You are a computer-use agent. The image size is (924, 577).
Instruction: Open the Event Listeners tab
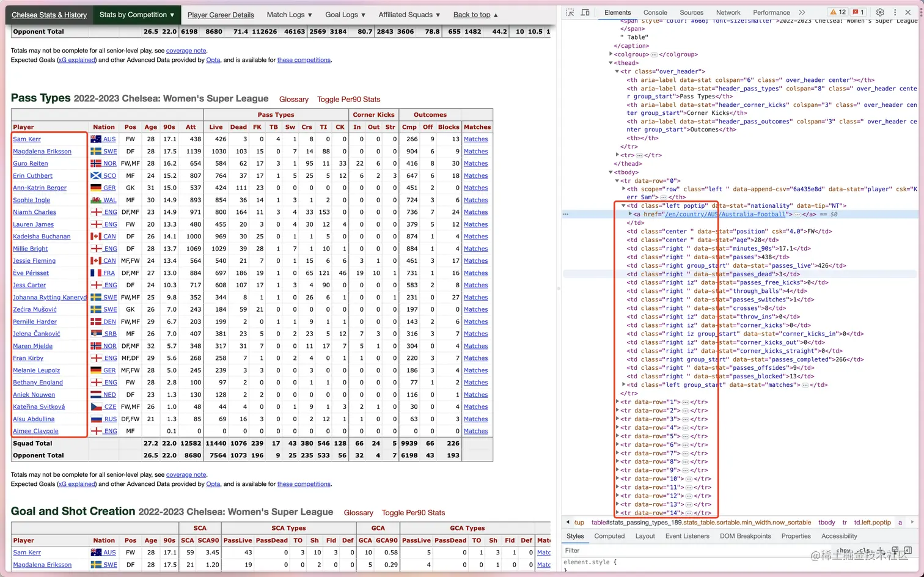[687, 536]
